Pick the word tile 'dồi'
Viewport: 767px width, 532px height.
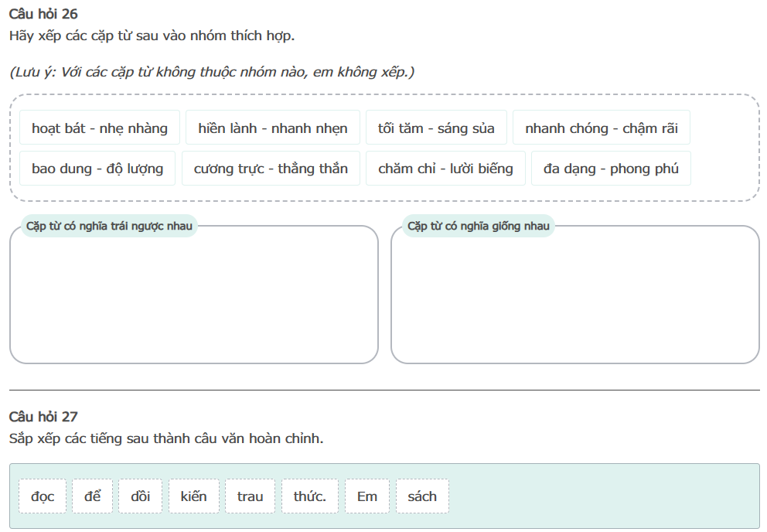tap(141, 496)
